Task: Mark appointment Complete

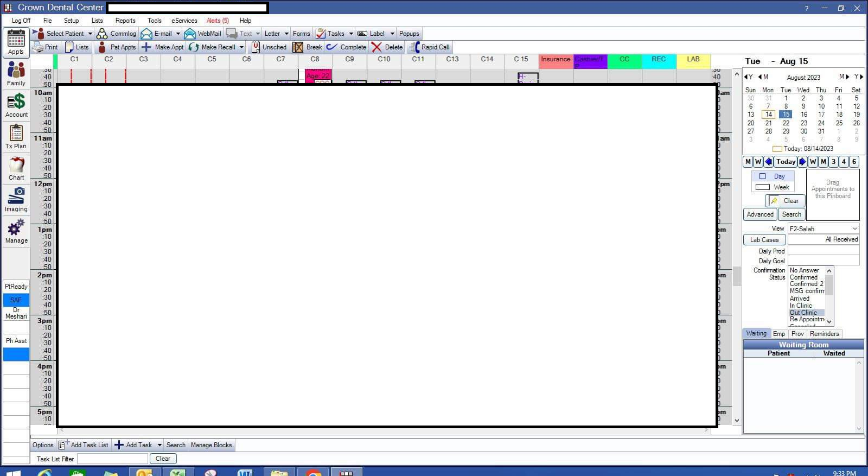Action: (347, 47)
